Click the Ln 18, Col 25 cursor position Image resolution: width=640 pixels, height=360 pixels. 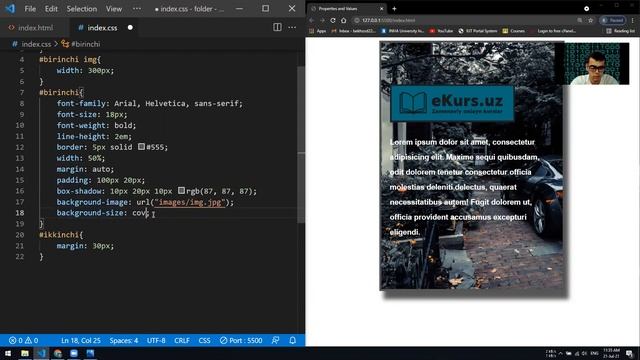(x=81, y=340)
